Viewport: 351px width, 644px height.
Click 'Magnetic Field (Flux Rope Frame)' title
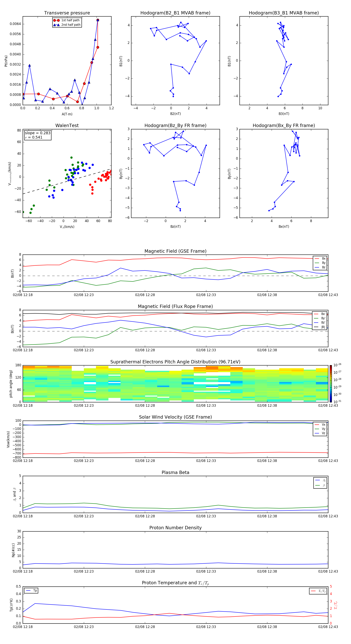(175, 307)
